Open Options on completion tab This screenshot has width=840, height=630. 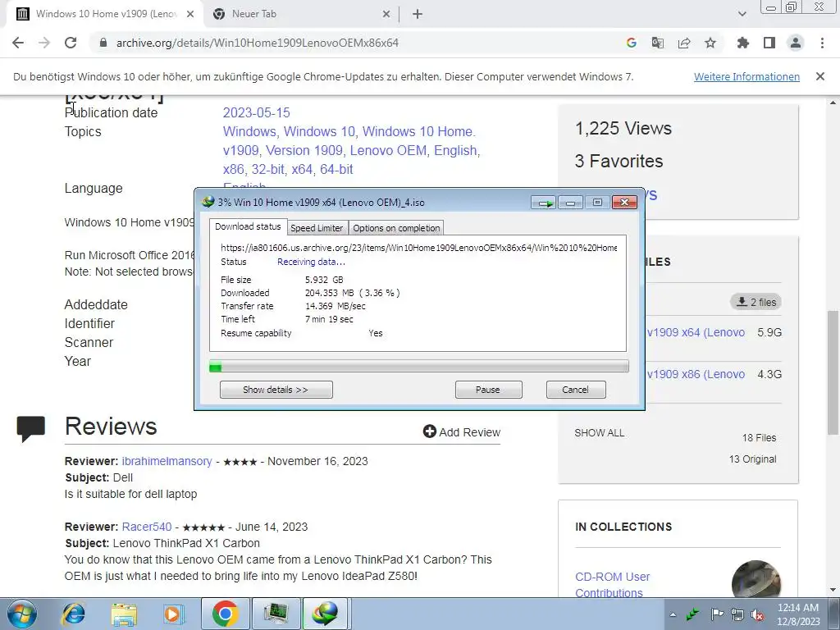[396, 228]
